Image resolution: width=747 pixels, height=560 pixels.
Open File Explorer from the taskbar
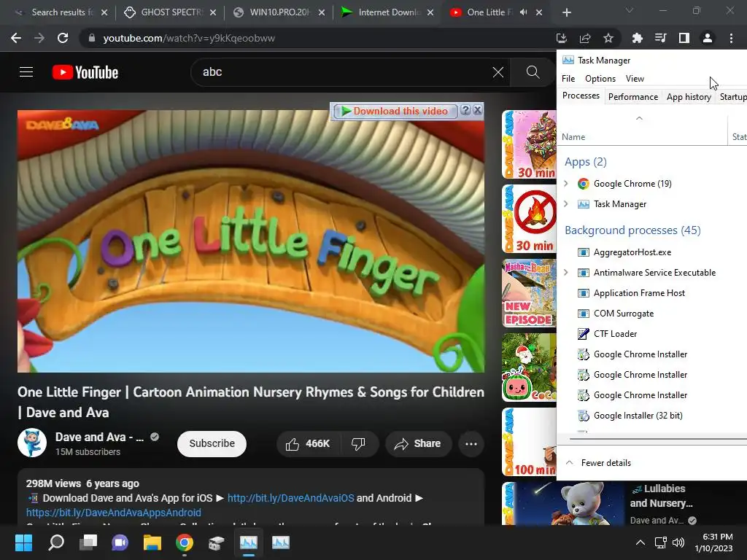pos(152,542)
